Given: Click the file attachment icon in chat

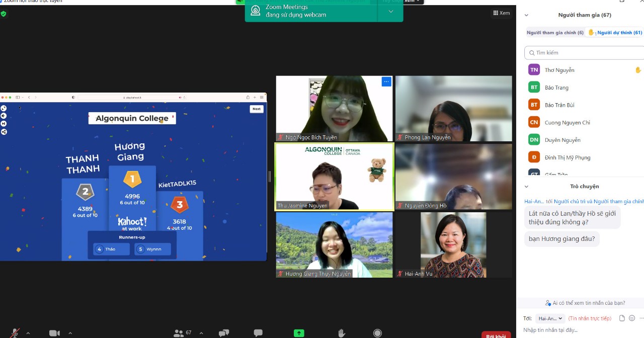Looking at the screenshot, I should coord(622,318).
